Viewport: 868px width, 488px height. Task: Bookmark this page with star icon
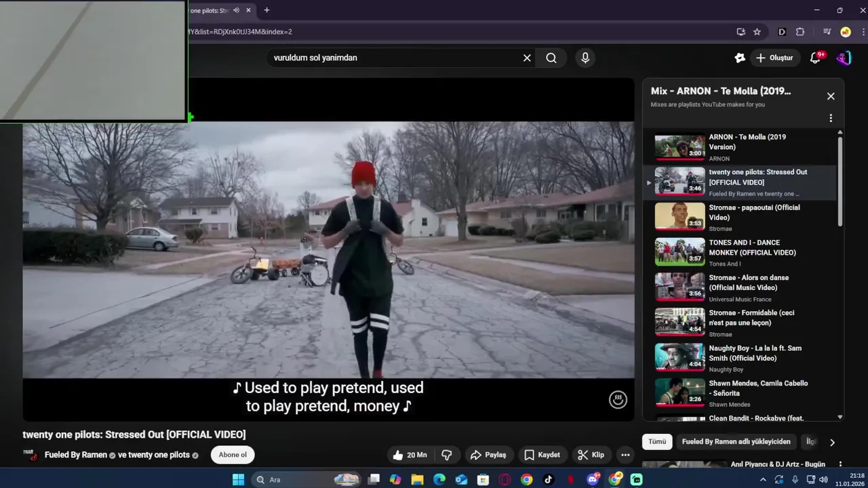(757, 32)
